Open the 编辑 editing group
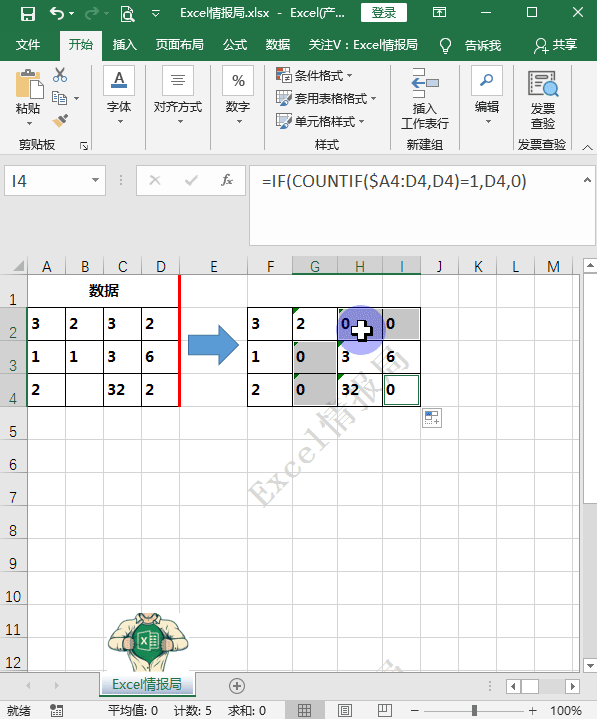The image size is (597, 719). click(x=487, y=95)
